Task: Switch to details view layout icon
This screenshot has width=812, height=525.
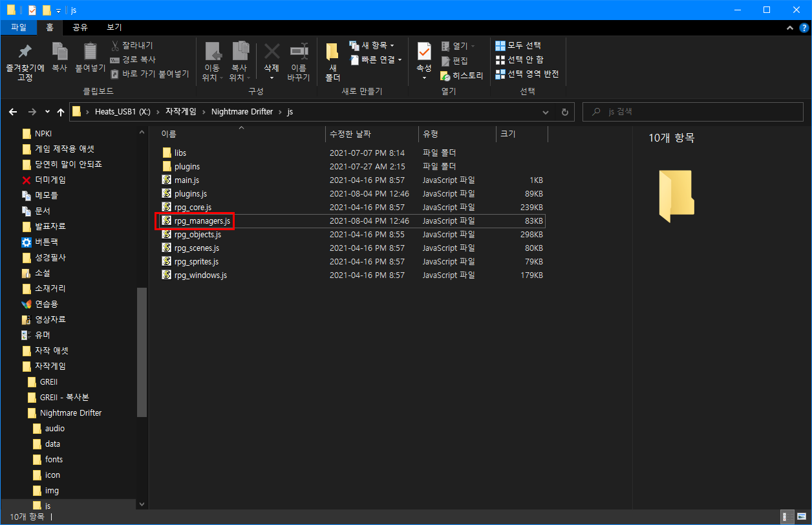Action: pyautogui.click(x=787, y=517)
